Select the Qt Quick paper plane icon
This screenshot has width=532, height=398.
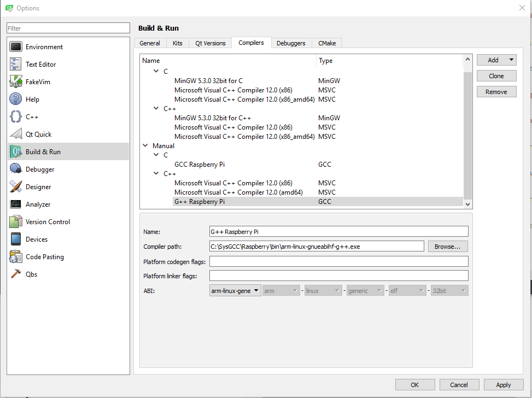pos(16,134)
